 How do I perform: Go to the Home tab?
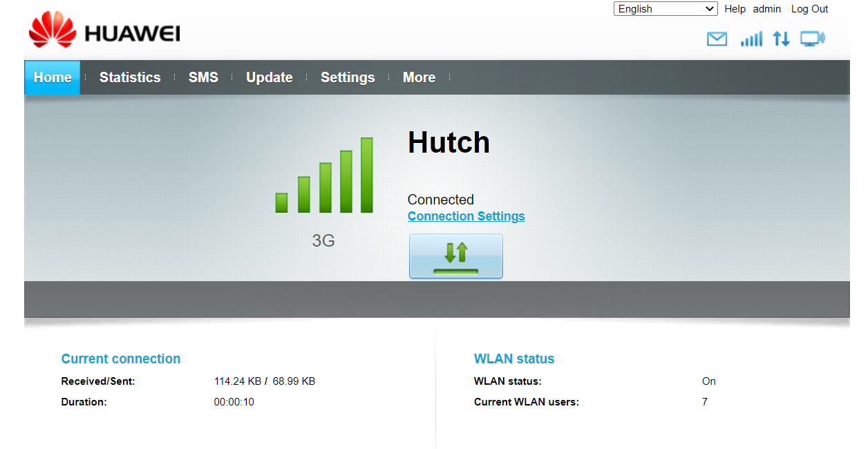pyautogui.click(x=53, y=77)
